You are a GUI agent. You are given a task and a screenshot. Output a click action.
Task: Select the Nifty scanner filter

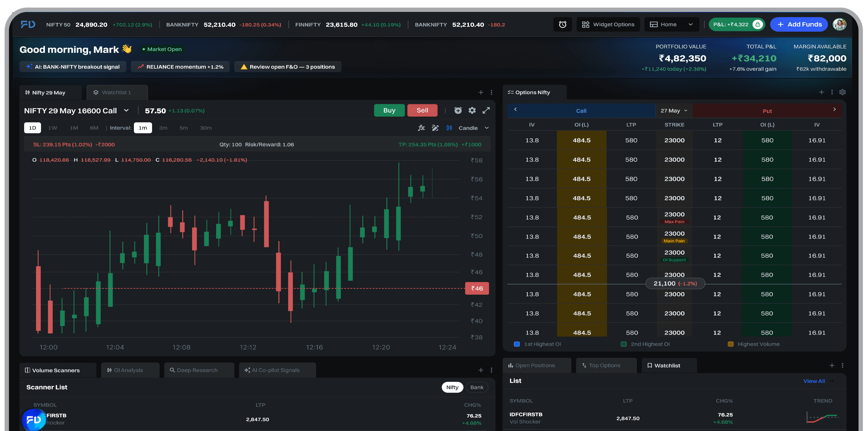[452, 387]
